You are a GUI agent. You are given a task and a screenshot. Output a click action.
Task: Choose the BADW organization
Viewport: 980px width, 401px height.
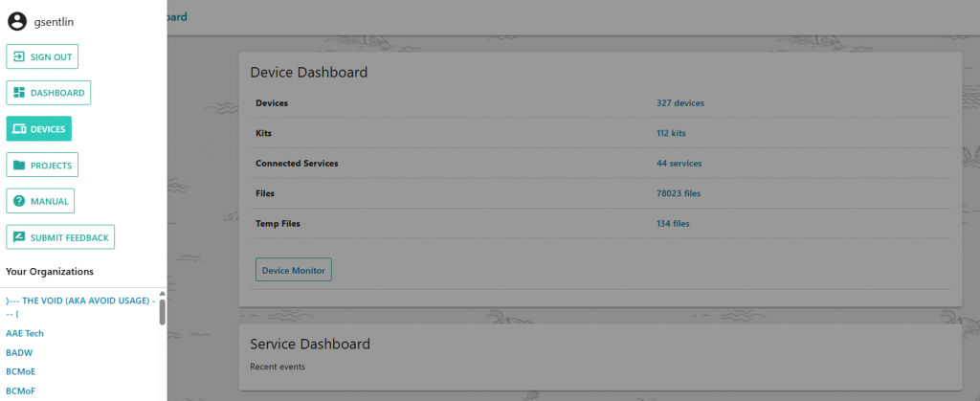pyautogui.click(x=20, y=352)
